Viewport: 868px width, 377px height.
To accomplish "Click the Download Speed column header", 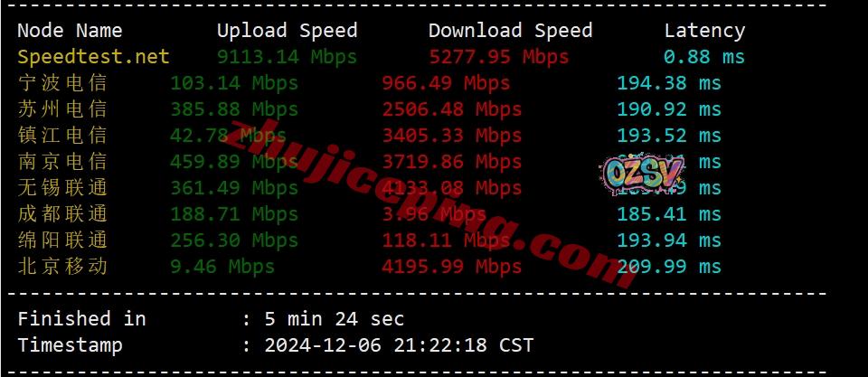I will pyautogui.click(x=510, y=31).
